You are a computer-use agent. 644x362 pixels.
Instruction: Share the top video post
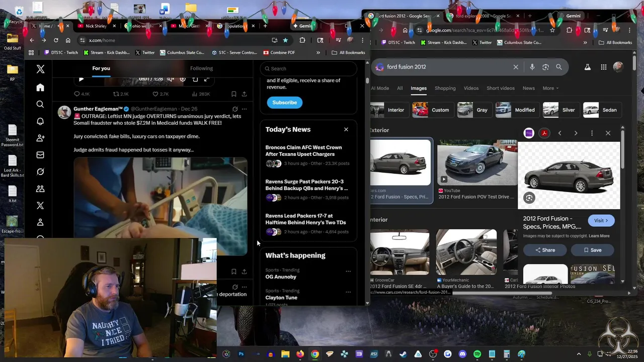pyautogui.click(x=244, y=94)
